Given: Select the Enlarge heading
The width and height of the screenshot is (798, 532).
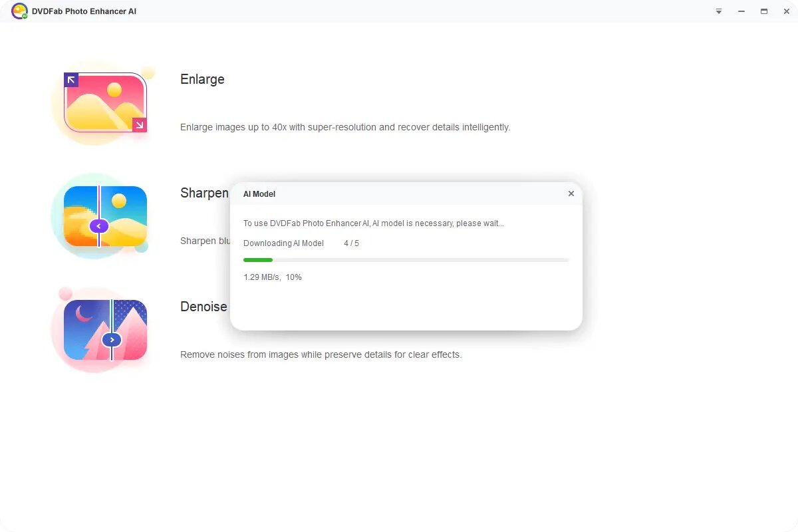Looking at the screenshot, I should pos(202,79).
